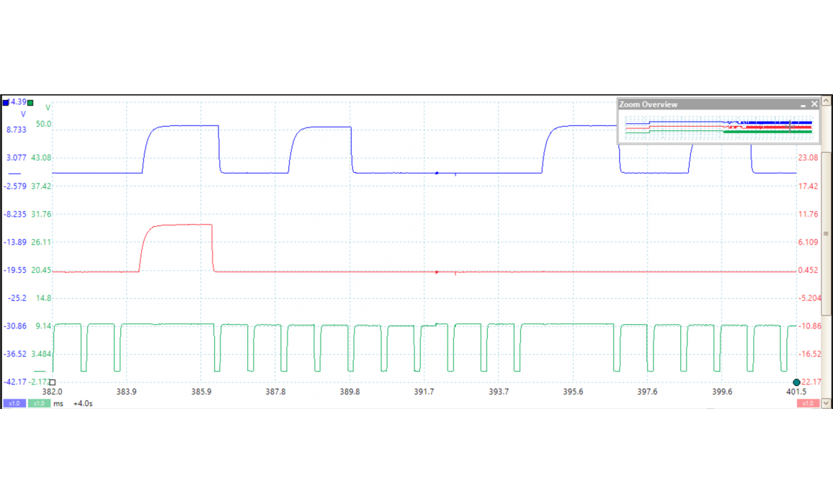833x504 pixels.
Task: Click the green channel ruler handle top-left
Action: click(x=30, y=103)
